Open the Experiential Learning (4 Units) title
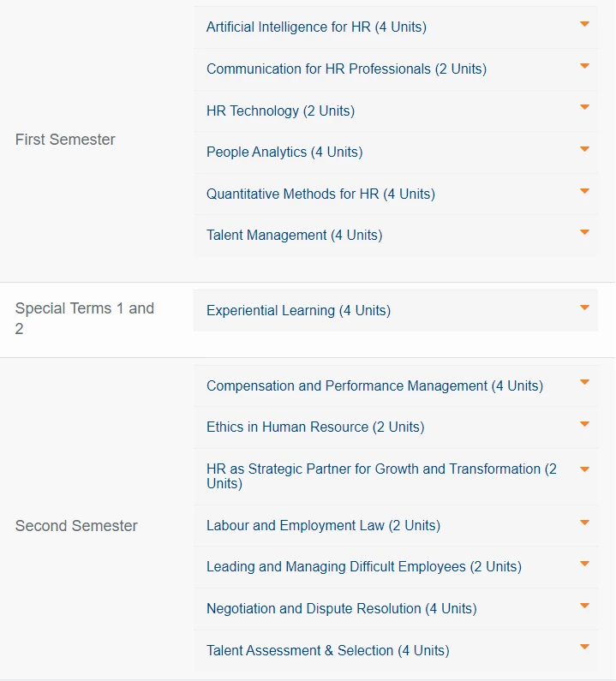The height and width of the screenshot is (681, 616). [298, 311]
